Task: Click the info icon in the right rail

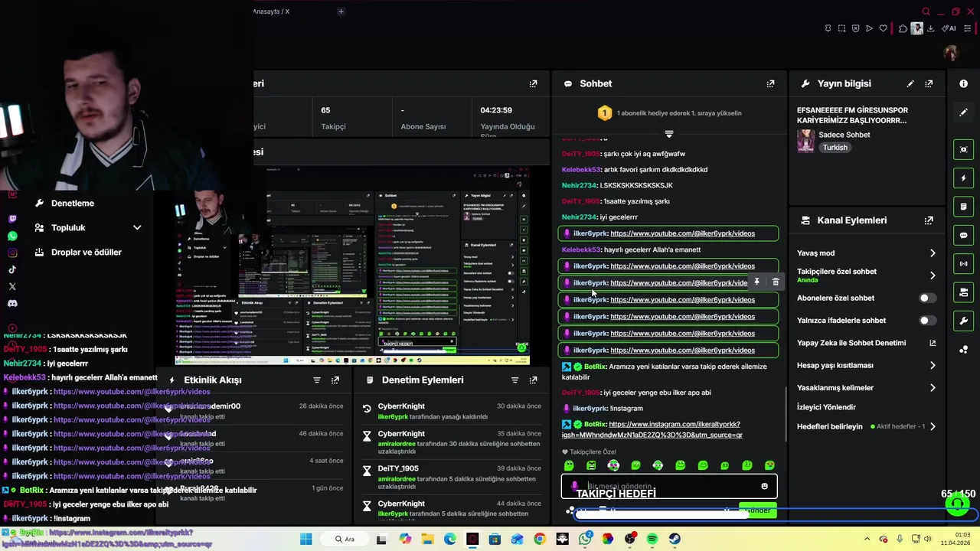Action: pyautogui.click(x=964, y=83)
